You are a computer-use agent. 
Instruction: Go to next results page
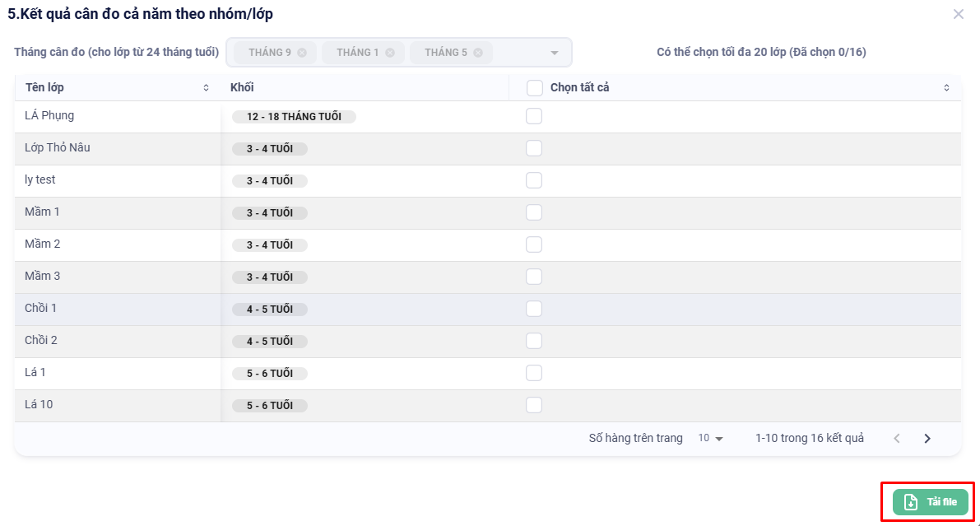927,439
